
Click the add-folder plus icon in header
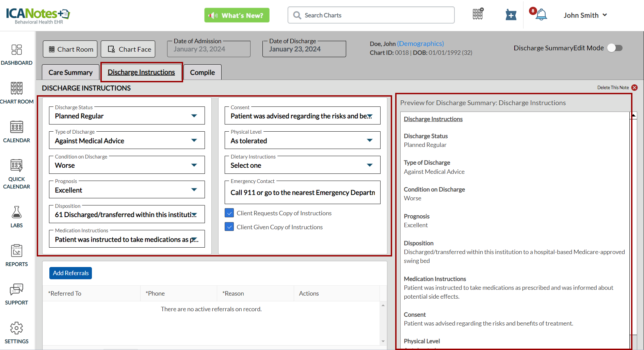point(511,15)
